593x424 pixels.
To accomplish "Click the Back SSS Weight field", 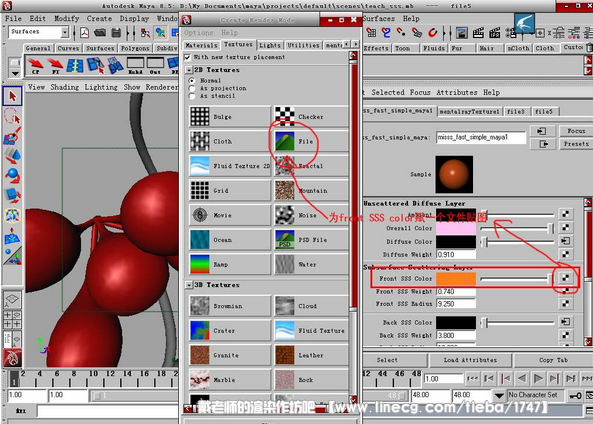I will coord(456,335).
